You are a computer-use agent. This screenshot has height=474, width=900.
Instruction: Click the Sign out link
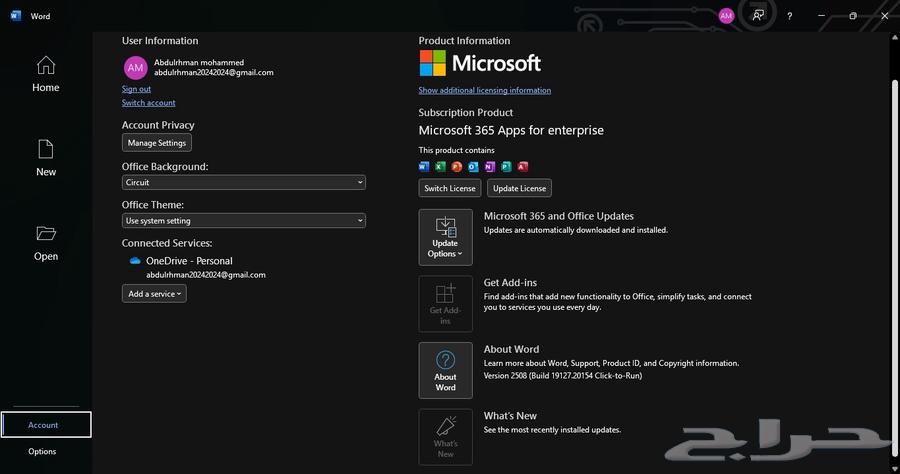point(136,89)
